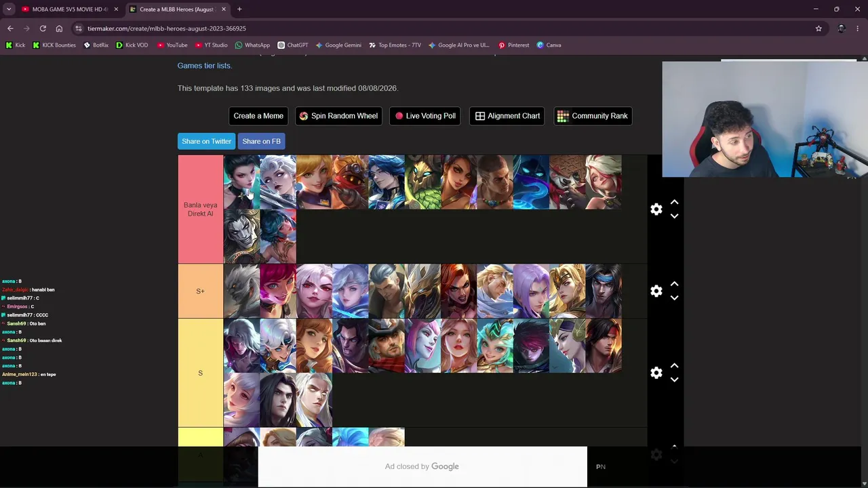Bookmark this page with the star icon
Image resolution: width=868 pixels, height=488 pixels.
[818, 28]
